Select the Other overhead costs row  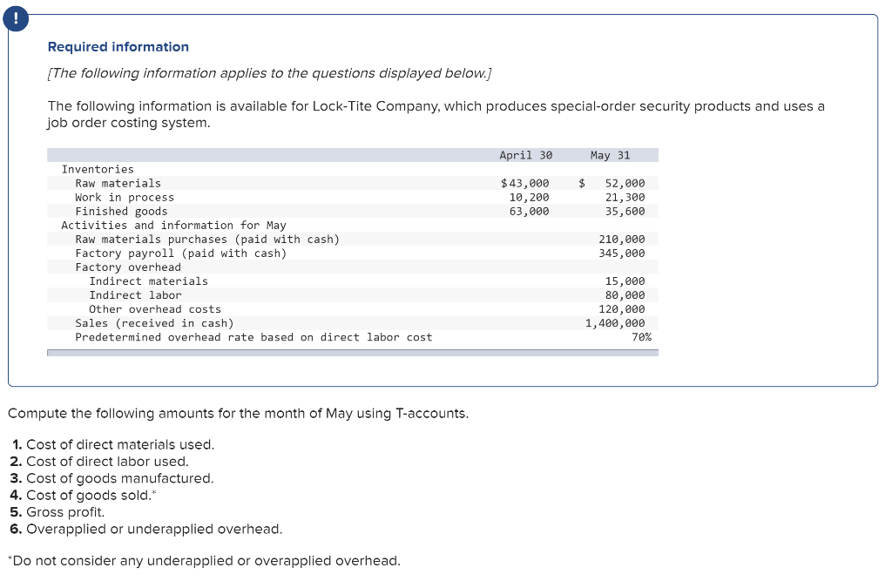pos(155,308)
